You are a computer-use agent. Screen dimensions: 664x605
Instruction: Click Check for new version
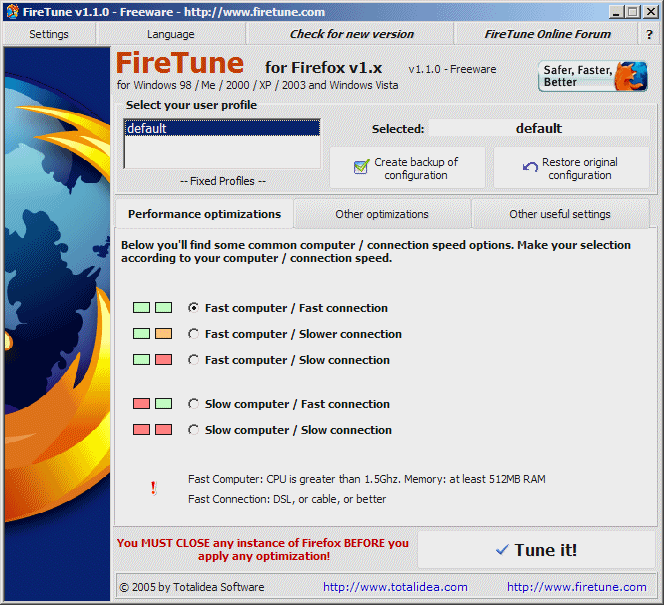point(351,34)
